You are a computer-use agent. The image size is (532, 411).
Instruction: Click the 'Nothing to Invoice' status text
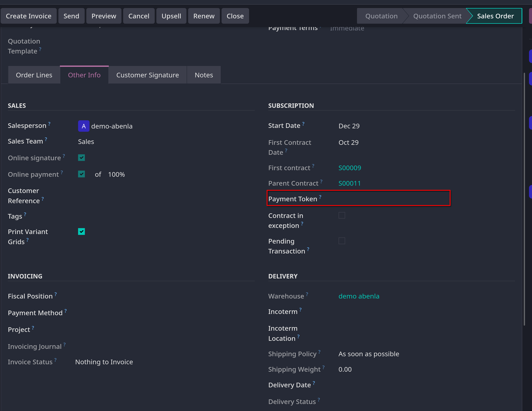click(104, 362)
